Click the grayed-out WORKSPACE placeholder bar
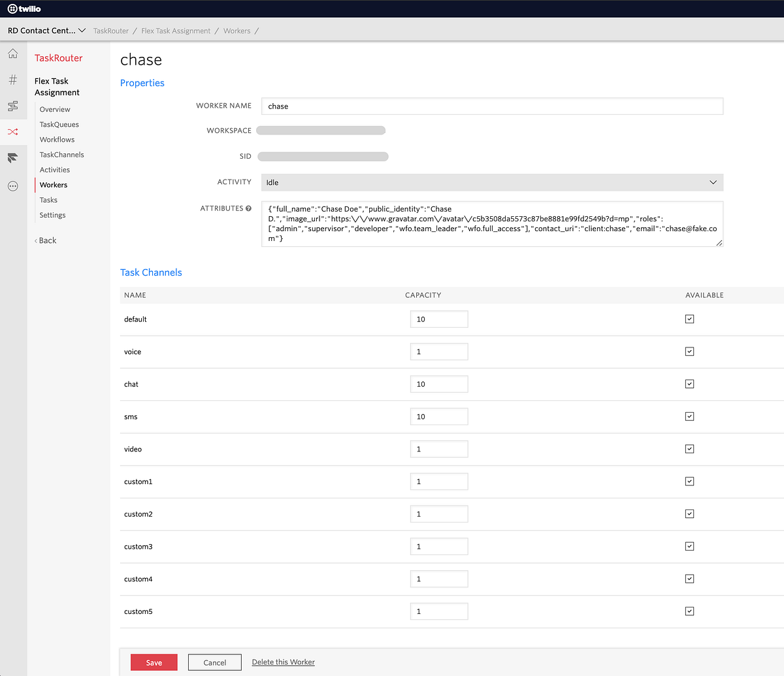Image resolution: width=784 pixels, height=676 pixels. click(x=320, y=130)
